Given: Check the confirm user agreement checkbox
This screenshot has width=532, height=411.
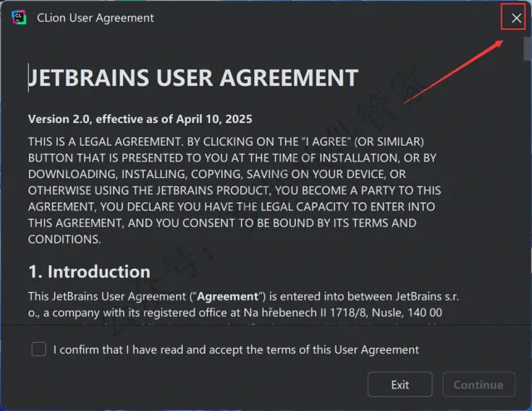Looking at the screenshot, I should click(39, 349).
